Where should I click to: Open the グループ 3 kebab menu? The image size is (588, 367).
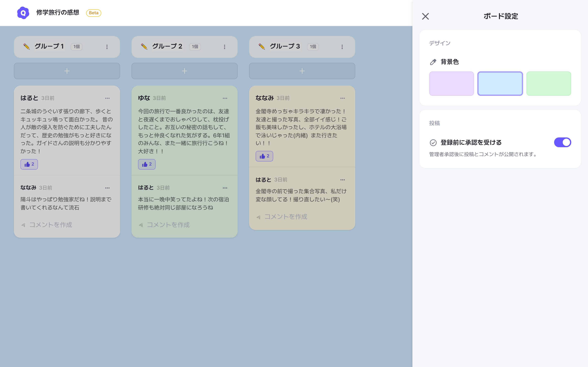[x=342, y=47]
